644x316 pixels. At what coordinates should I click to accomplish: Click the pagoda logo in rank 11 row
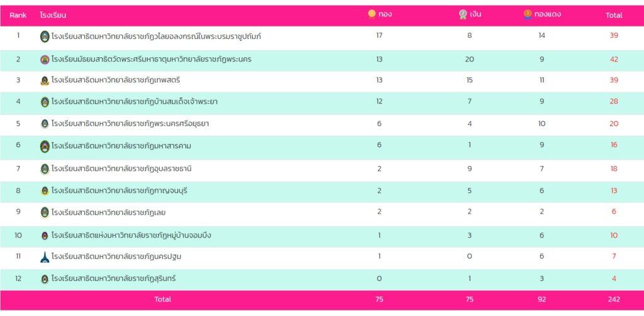pyautogui.click(x=45, y=257)
